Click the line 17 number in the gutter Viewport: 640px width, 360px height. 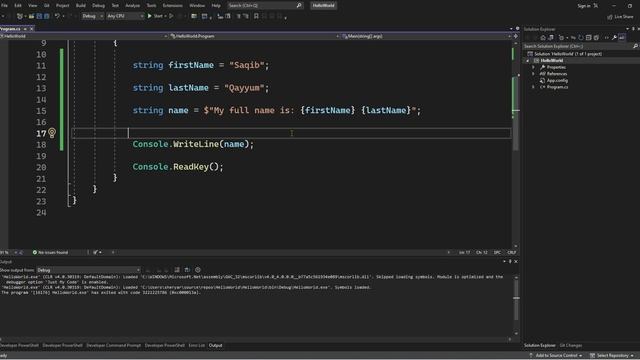pos(41,133)
